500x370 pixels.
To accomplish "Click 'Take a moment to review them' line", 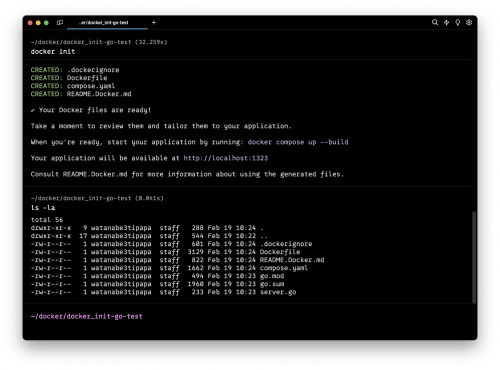I will 161,126.
